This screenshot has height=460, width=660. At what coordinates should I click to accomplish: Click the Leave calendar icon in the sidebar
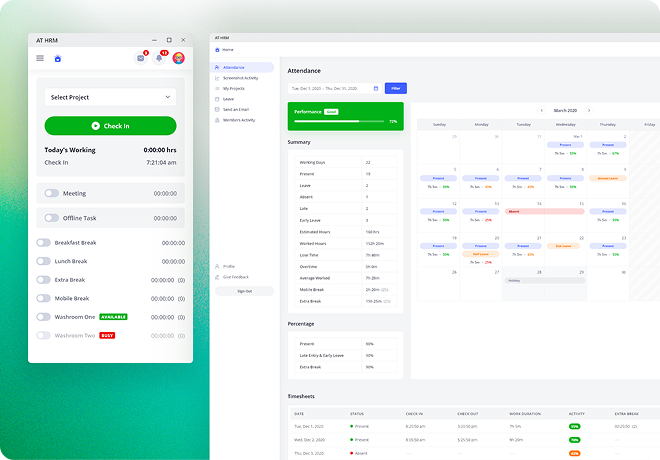(217, 99)
